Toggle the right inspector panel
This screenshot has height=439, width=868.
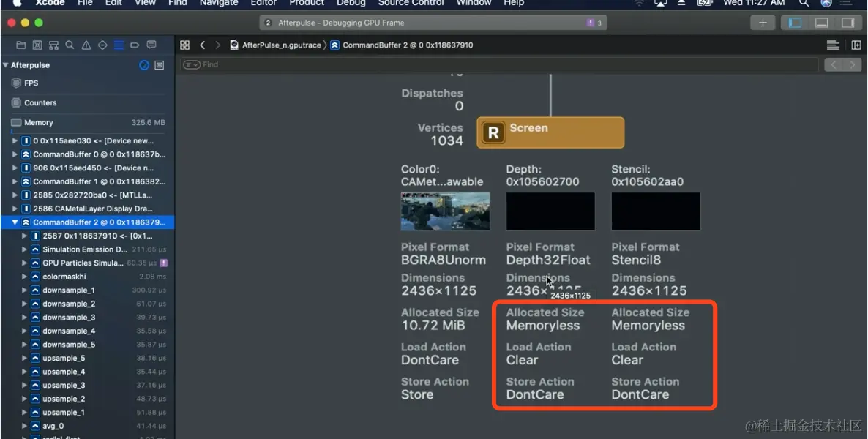click(x=848, y=23)
